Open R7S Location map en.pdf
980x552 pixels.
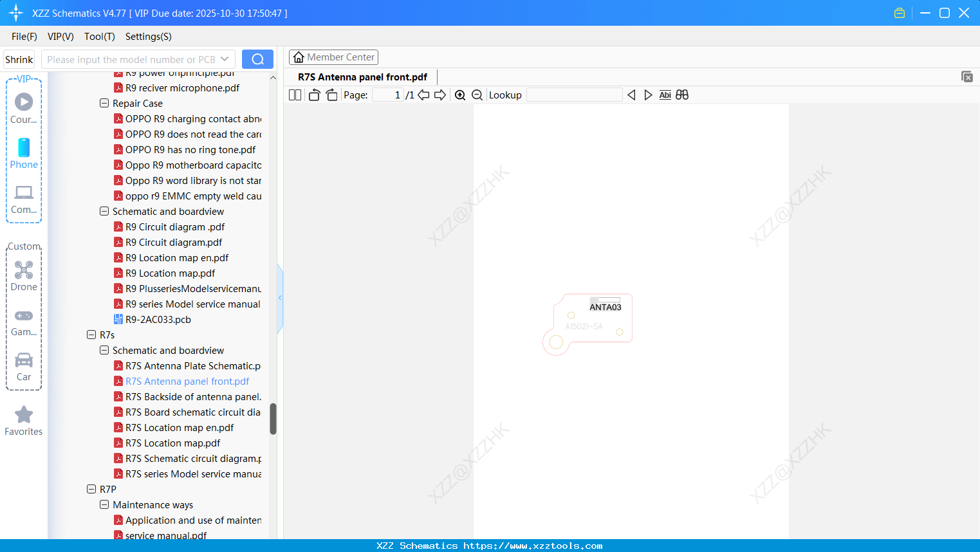click(180, 428)
